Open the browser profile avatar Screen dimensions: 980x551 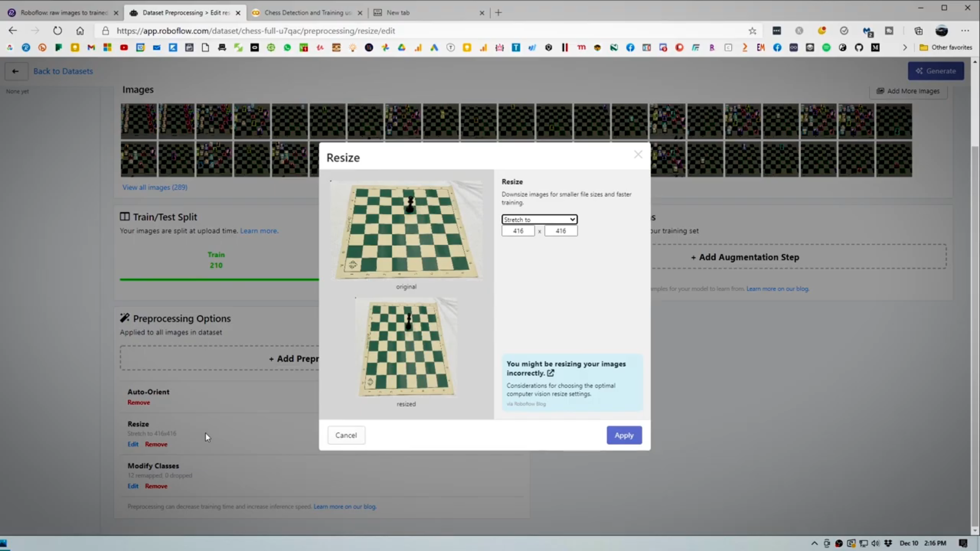click(942, 31)
